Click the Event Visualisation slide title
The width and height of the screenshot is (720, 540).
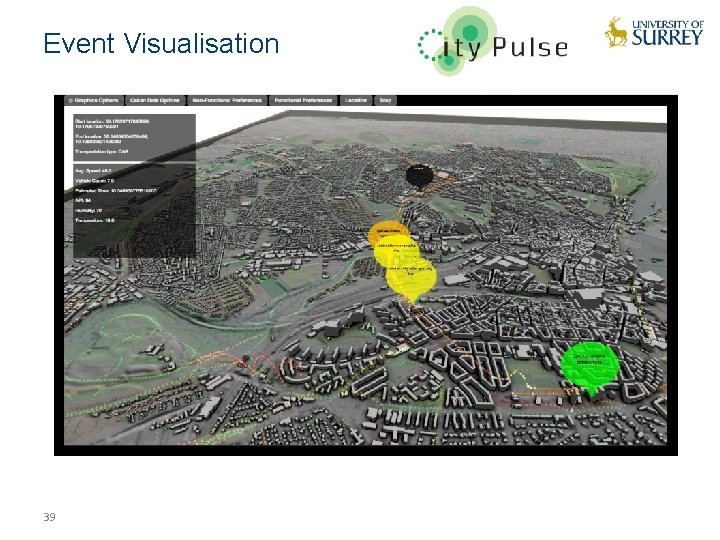[161, 44]
